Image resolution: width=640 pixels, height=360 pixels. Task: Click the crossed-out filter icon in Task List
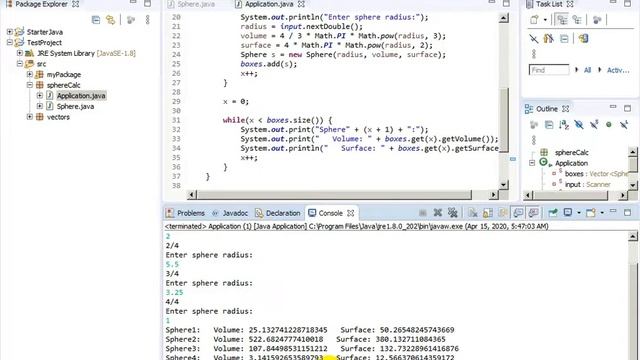pos(533,39)
